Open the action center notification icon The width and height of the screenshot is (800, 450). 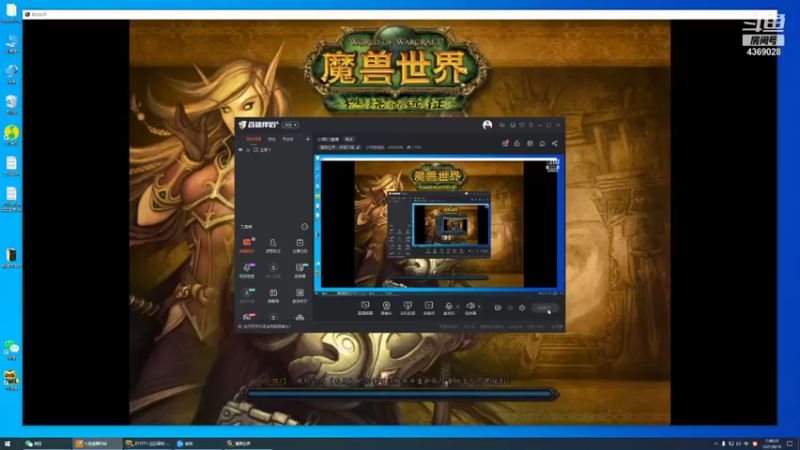[x=790, y=444]
